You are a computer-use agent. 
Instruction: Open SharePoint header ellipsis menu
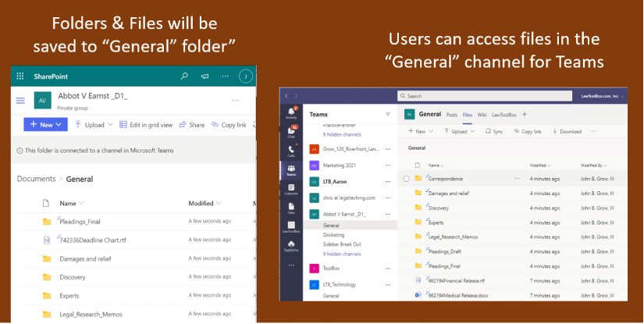(x=225, y=76)
